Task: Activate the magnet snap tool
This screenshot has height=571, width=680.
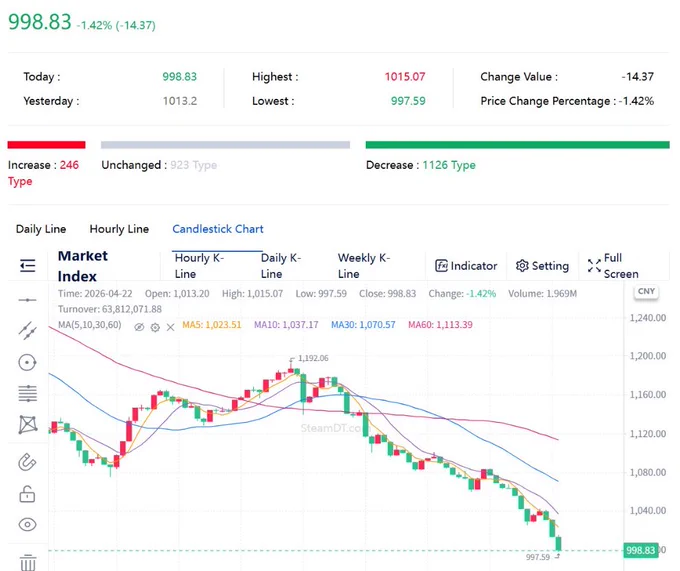Action: pos(27,462)
